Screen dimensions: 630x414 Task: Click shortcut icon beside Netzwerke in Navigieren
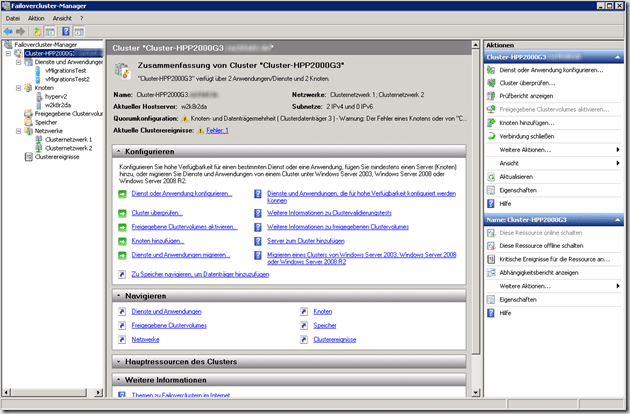tap(122, 340)
